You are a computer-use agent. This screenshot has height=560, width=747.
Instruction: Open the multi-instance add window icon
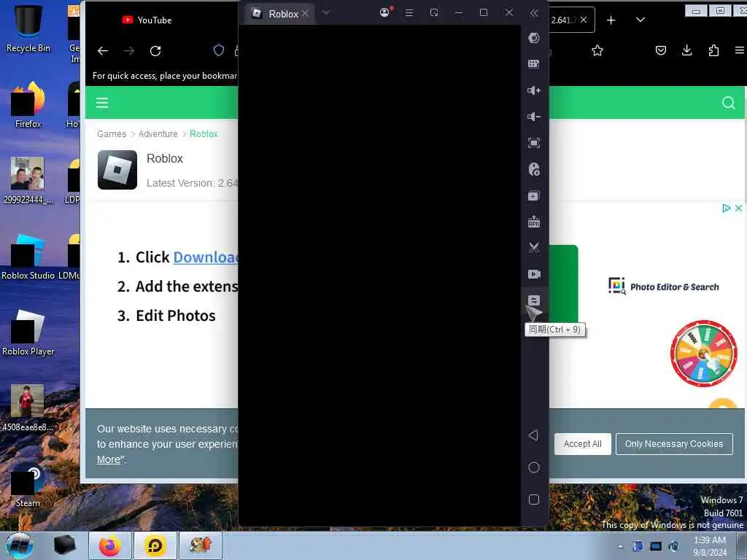tap(533, 195)
